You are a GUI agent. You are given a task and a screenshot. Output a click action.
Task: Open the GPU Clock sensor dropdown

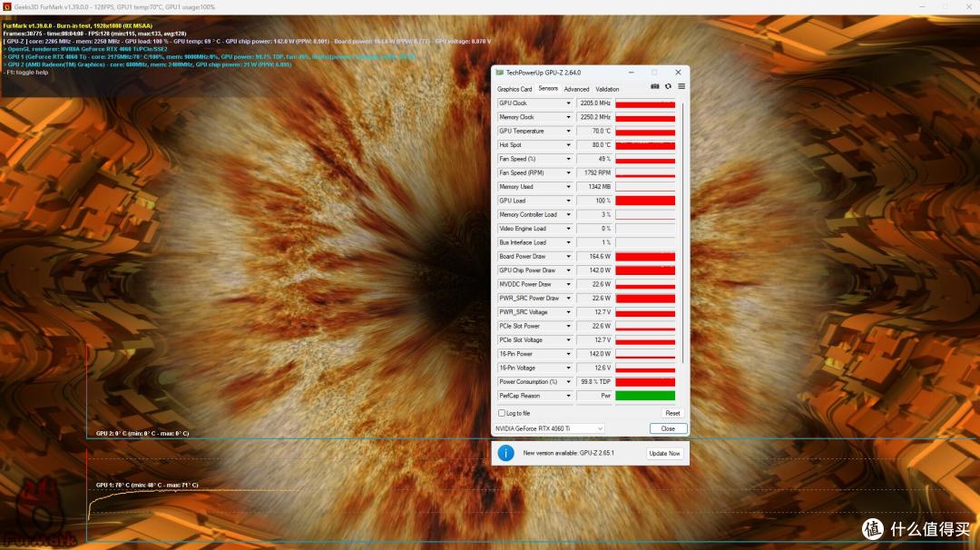[x=568, y=103]
